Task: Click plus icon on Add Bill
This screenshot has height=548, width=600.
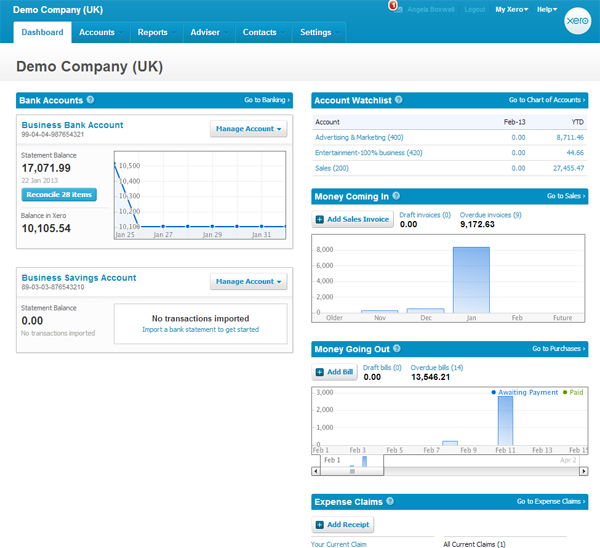Action: pyautogui.click(x=320, y=372)
